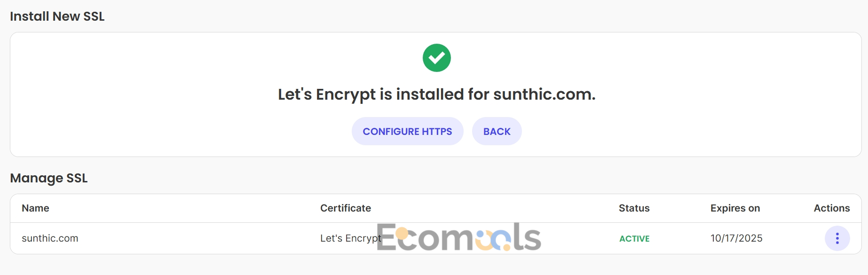Go back using the BACK button
This screenshot has width=868, height=275.
497,131
